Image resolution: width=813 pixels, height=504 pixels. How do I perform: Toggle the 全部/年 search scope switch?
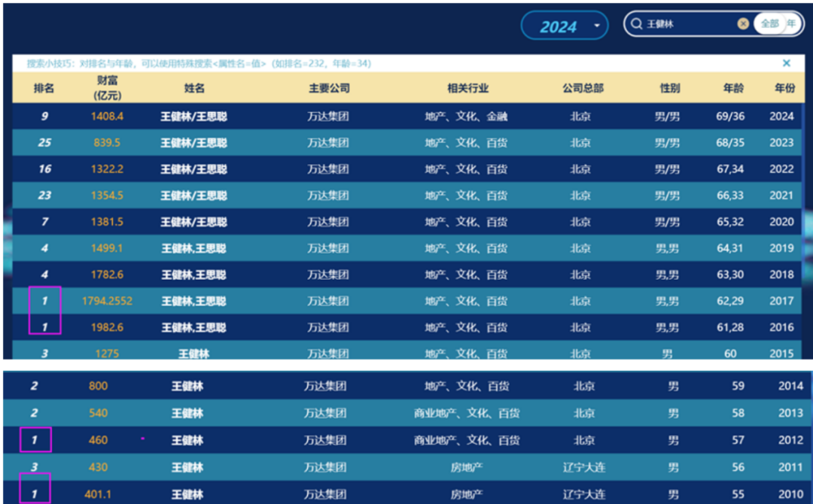[778, 24]
